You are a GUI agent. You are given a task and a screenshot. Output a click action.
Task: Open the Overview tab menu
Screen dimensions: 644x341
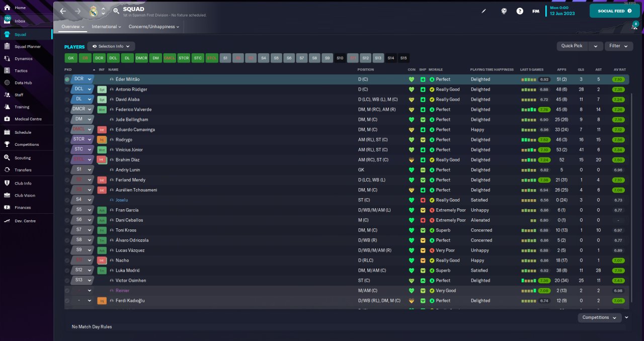coord(72,27)
